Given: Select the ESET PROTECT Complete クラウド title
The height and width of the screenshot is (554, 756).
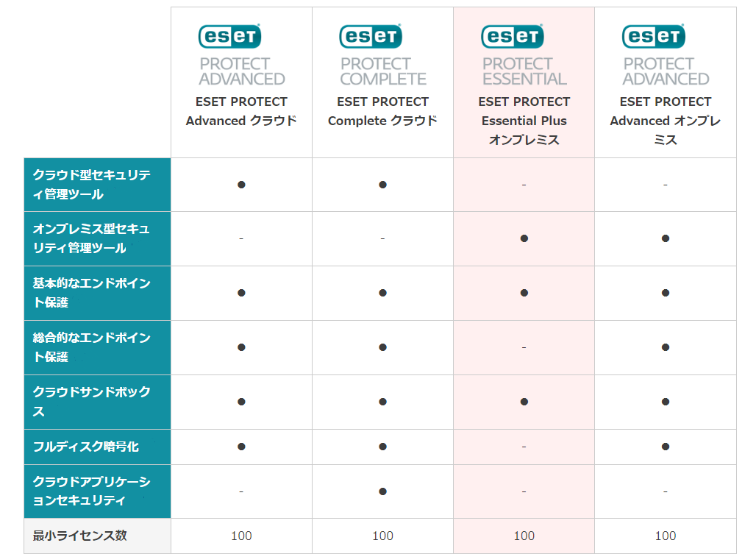Looking at the screenshot, I should click(x=383, y=111).
